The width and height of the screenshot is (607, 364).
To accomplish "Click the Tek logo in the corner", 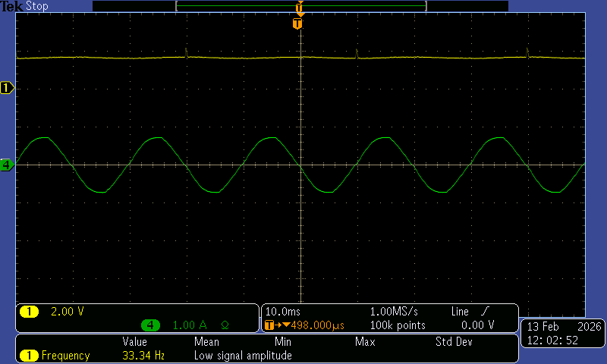I will click(11, 6).
